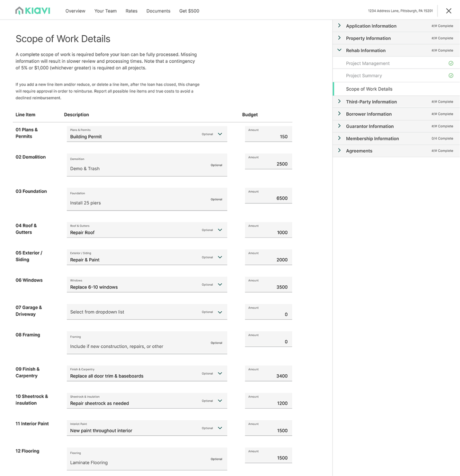Expand Borrower Information section
Screen dimensions: 460x476
point(396,114)
